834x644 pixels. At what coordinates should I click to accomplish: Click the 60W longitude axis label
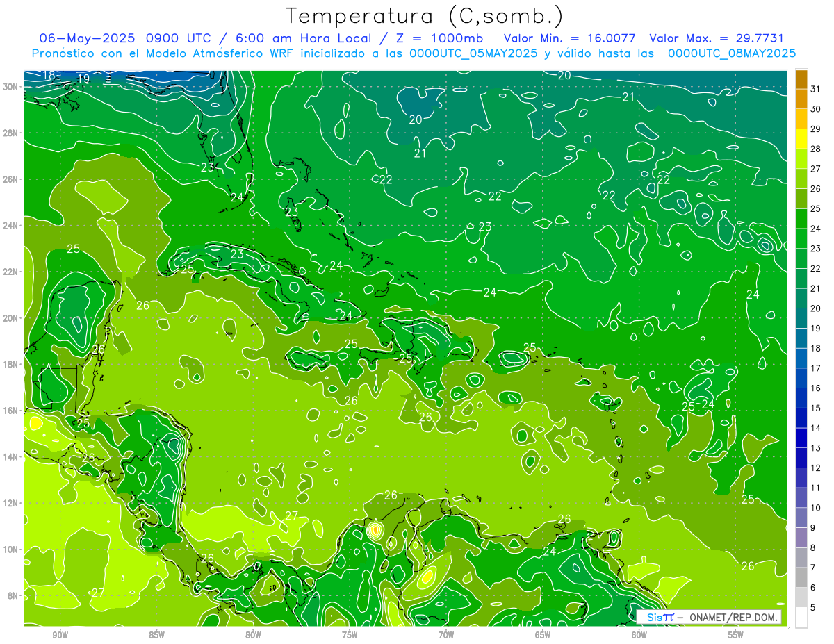pos(639,635)
